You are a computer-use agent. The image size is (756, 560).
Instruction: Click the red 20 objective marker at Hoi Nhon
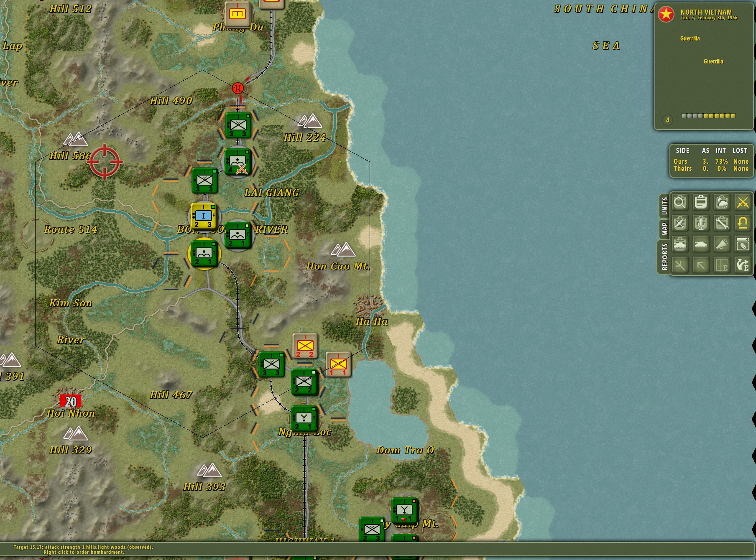coord(70,401)
